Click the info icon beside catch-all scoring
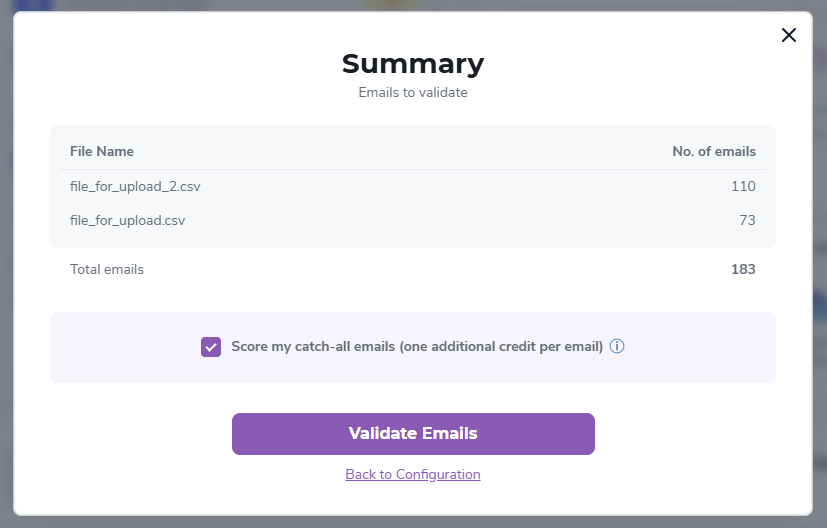 click(617, 347)
